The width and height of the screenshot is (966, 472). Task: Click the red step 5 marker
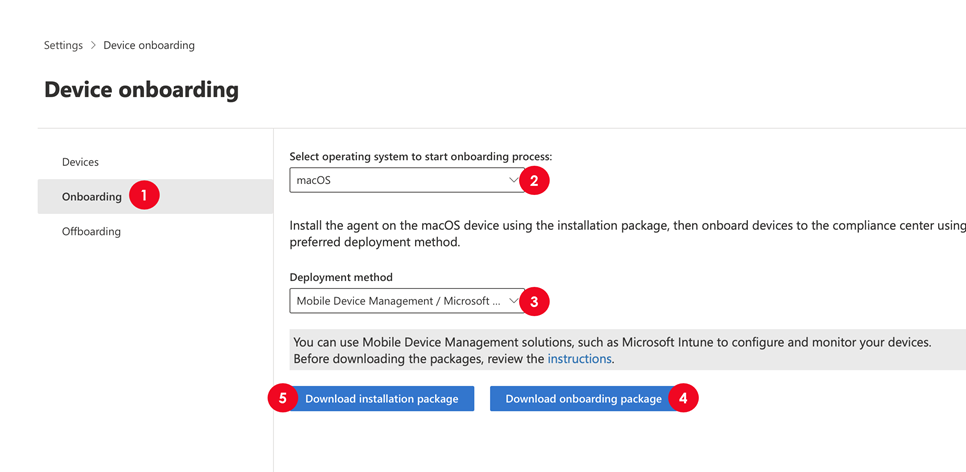283,399
